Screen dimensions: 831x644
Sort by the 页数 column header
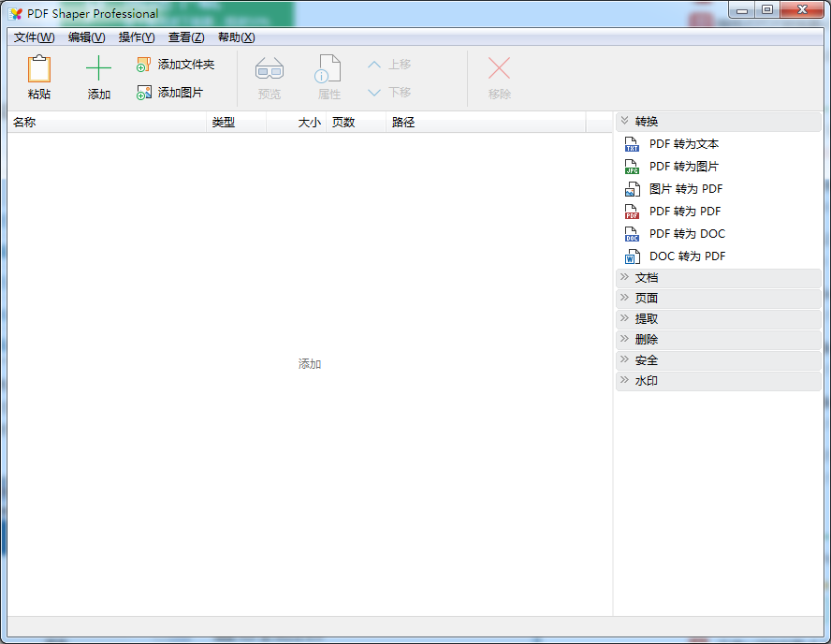click(x=356, y=123)
